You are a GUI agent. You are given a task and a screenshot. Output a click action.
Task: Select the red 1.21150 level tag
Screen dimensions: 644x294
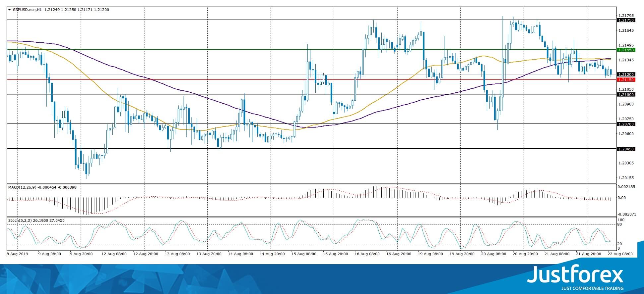tap(625, 80)
